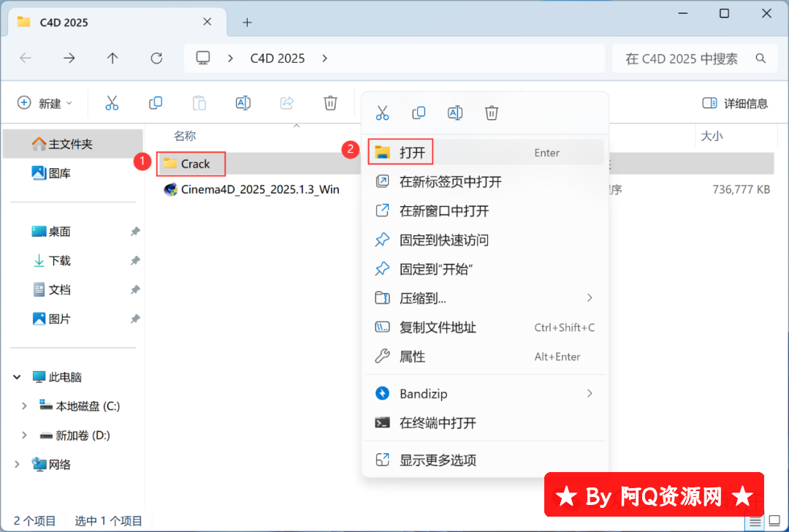Select the C4D 2025 tab
789x532 pixels.
(x=115, y=22)
